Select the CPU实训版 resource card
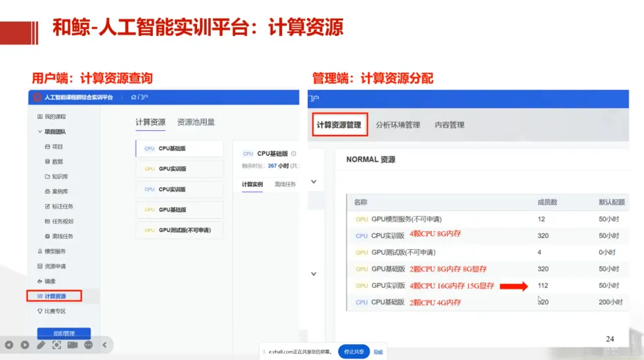644x360 pixels. [179, 190]
